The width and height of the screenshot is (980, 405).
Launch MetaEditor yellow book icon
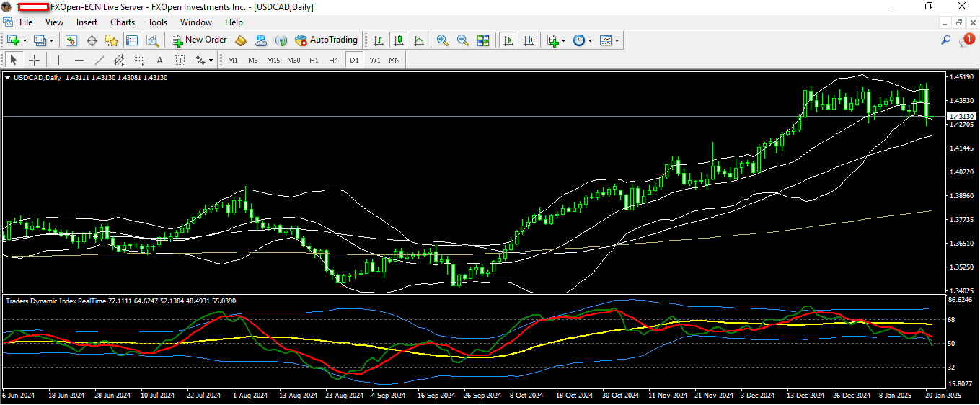(x=241, y=40)
